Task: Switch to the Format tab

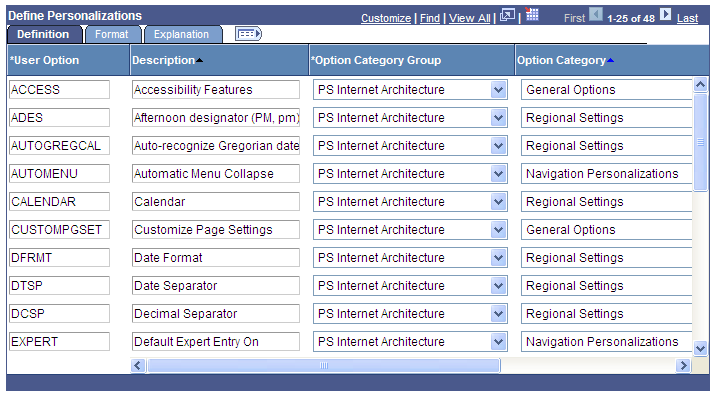Action: pyautogui.click(x=112, y=34)
